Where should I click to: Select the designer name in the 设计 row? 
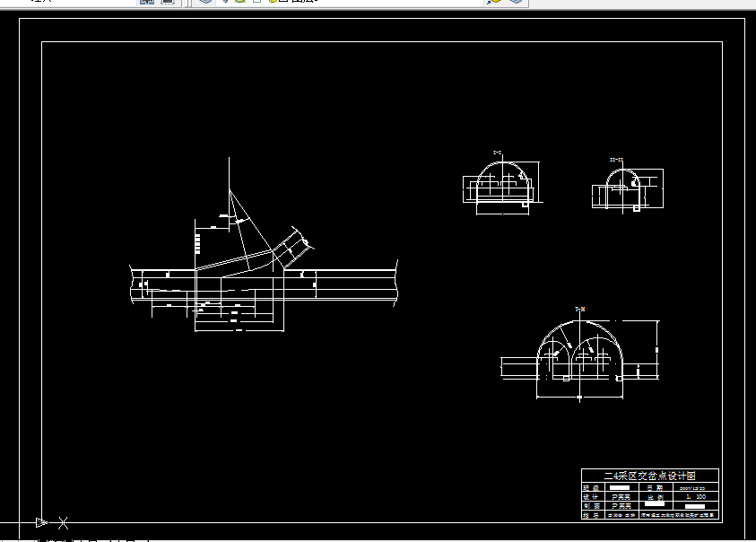[621, 496]
